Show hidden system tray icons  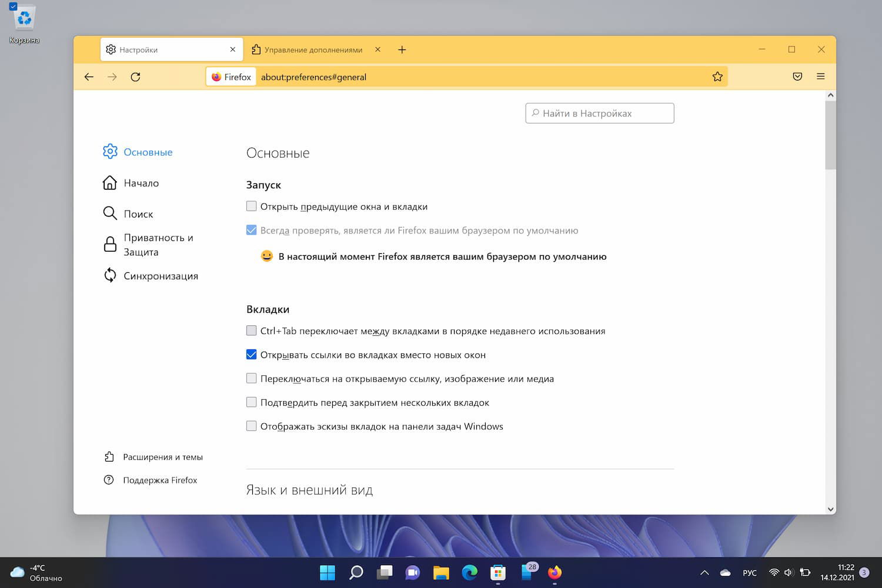(x=704, y=573)
